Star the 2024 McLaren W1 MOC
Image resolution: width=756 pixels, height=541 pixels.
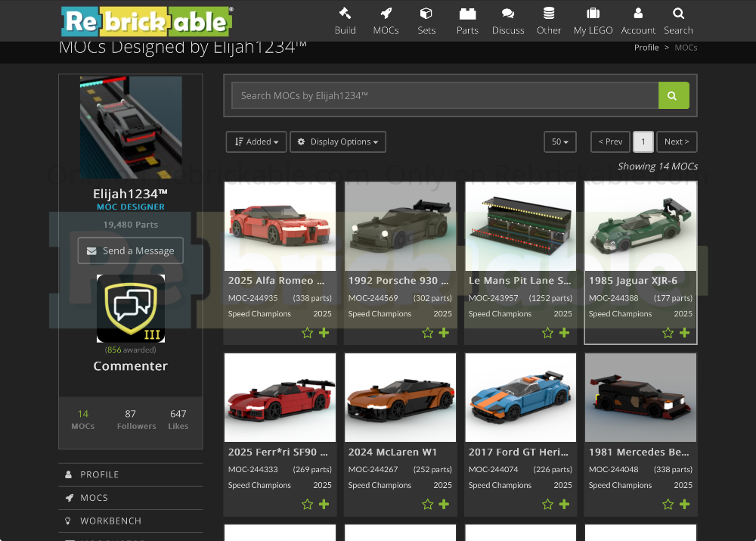[427, 505]
